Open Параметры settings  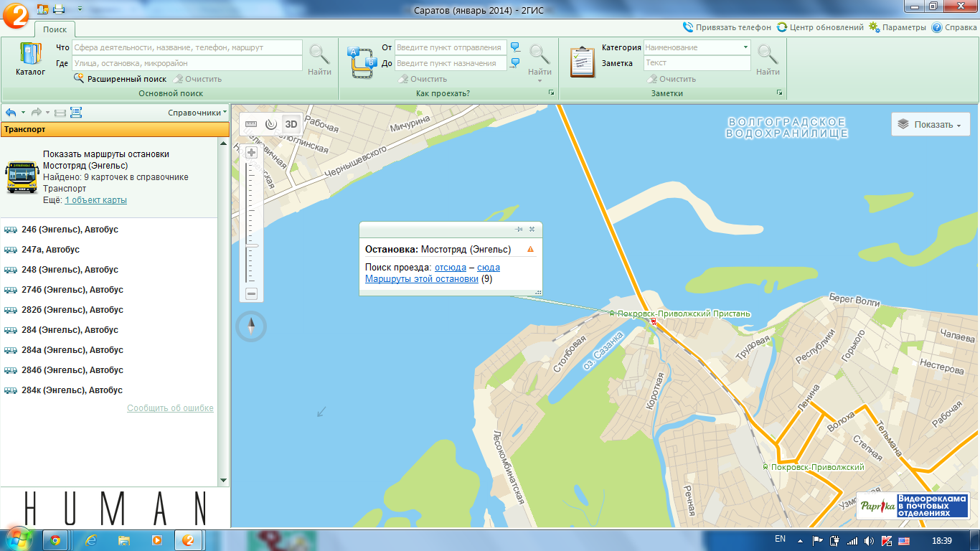tap(897, 27)
